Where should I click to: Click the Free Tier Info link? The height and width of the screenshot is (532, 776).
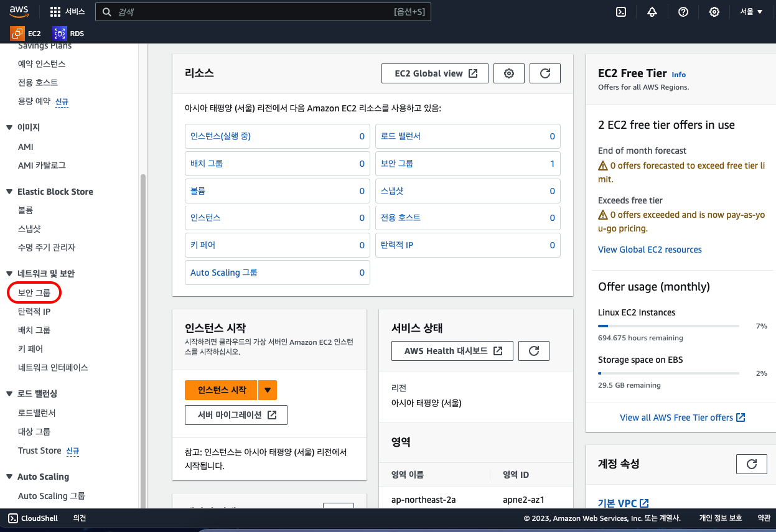(678, 75)
